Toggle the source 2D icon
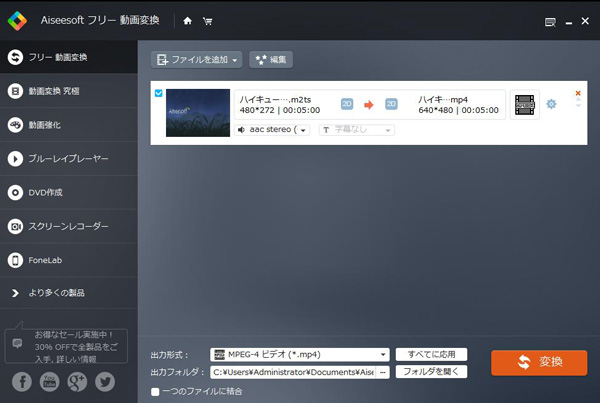This screenshot has width=600, height=403. [347, 104]
